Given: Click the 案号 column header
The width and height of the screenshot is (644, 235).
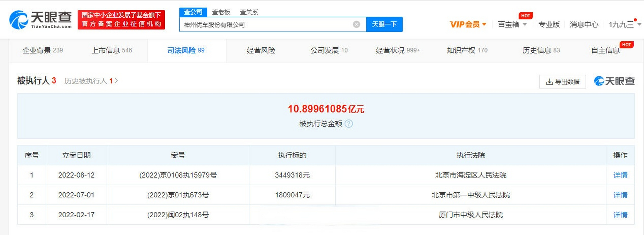Looking at the screenshot, I should (x=178, y=156).
